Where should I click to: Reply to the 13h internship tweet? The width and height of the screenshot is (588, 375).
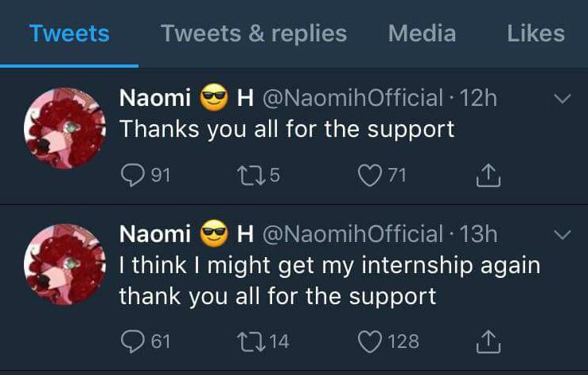point(132,341)
